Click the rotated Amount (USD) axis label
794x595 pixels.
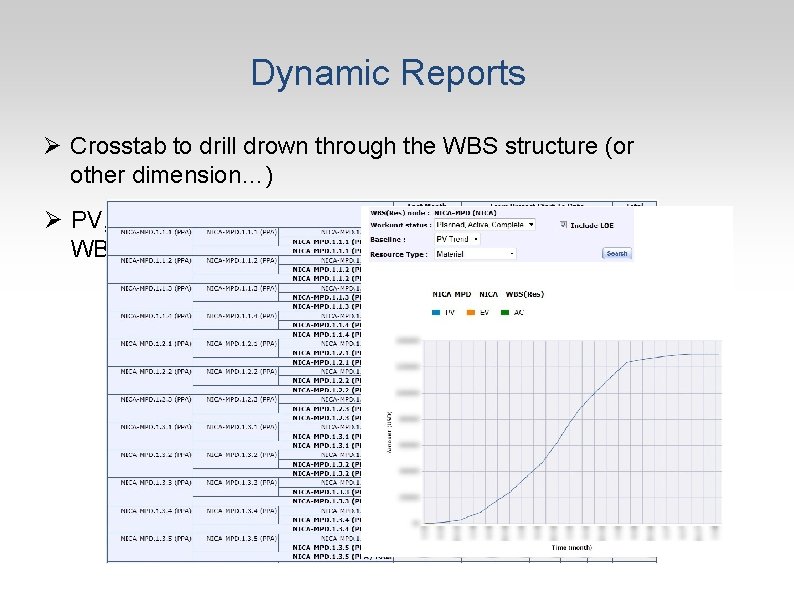pos(389,432)
